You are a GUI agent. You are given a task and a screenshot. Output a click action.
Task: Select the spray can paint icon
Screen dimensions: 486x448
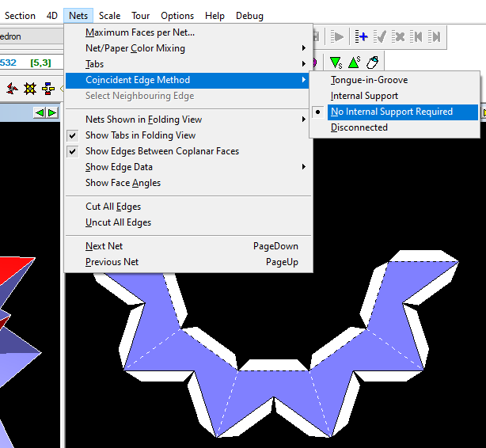(373, 63)
